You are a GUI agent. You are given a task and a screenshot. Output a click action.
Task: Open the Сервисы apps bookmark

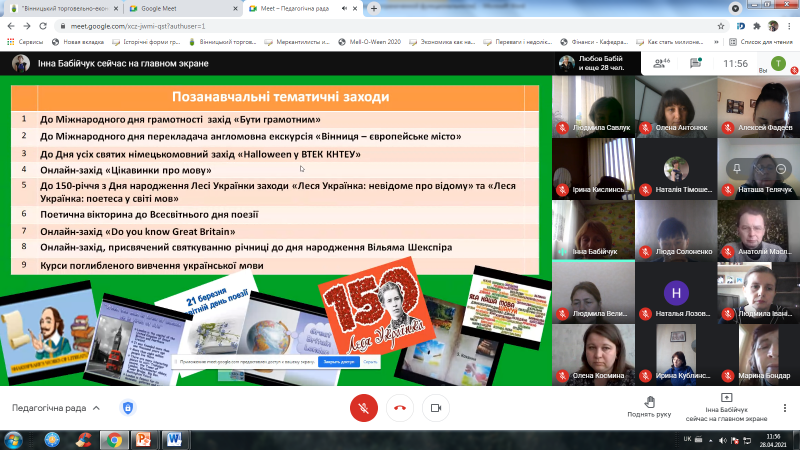pos(25,42)
